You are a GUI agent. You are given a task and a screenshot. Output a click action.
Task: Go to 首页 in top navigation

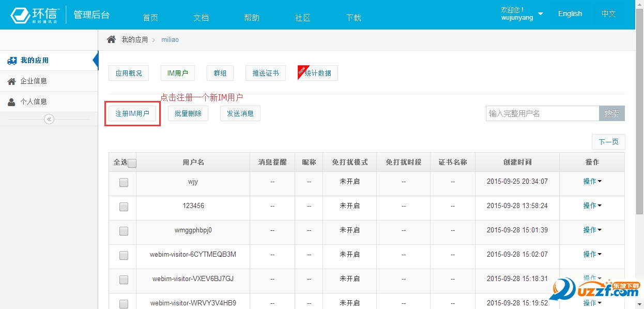[150, 18]
